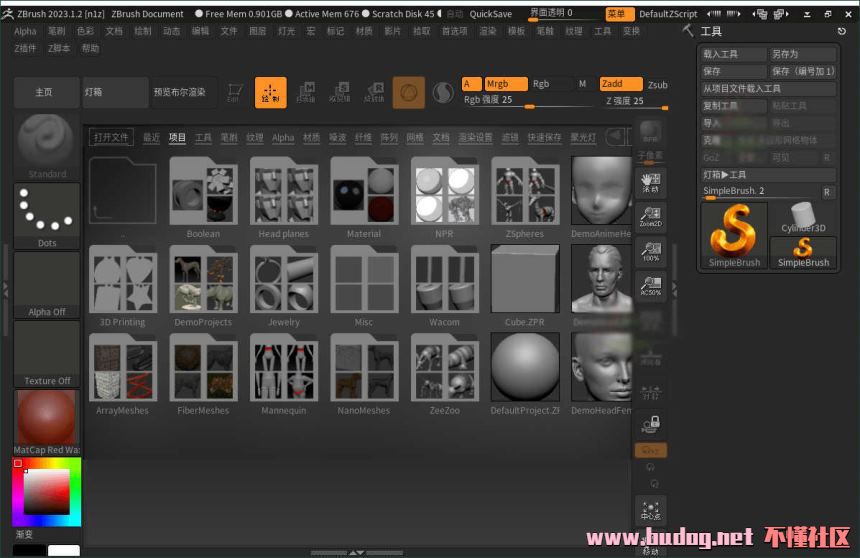
Task: Click the QuickSave button
Action: point(491,14)
